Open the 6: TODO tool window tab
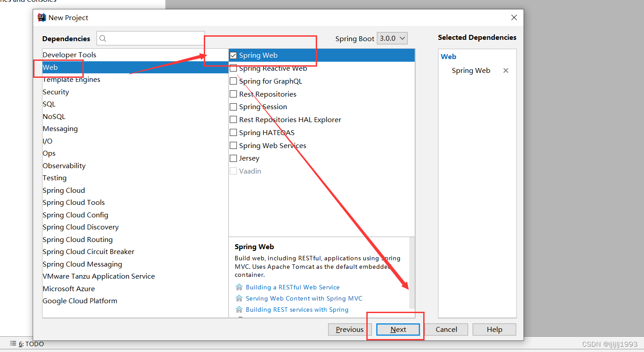 pyautogui.click(x=31, y=344)
